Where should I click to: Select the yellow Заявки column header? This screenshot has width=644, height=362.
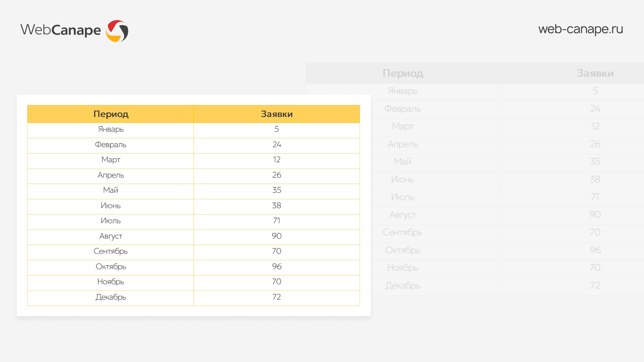click(277, 114)
